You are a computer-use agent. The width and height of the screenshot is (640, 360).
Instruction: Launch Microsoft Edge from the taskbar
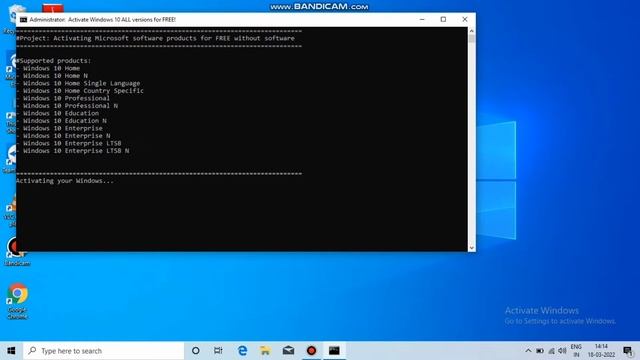point(242,351)
